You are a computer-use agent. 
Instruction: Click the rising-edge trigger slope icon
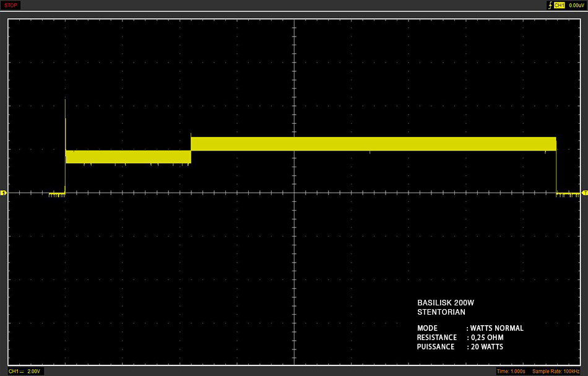pyautogui.click(x=550, y=5)
